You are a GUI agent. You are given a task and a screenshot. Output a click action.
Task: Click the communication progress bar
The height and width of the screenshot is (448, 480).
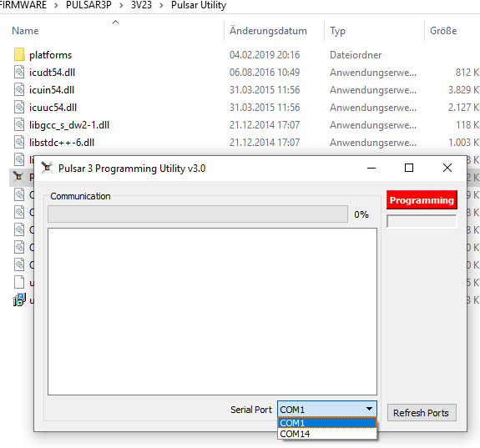198,214
